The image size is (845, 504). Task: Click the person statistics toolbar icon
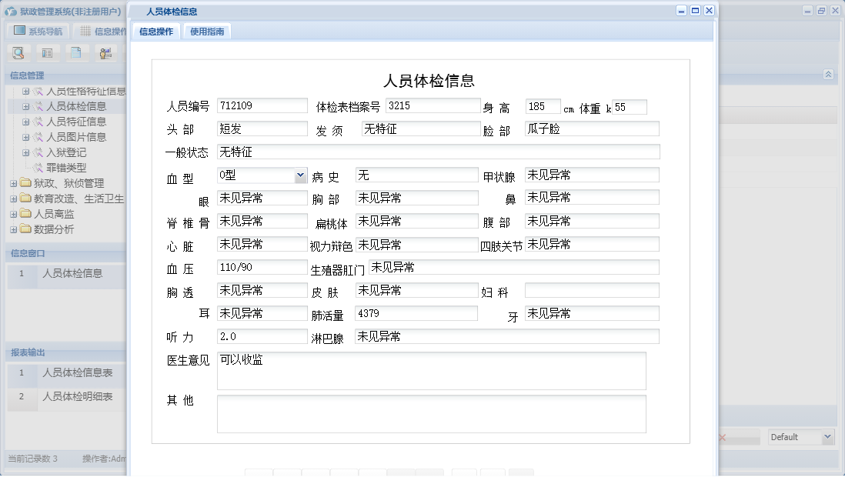(x=105, y=53)
